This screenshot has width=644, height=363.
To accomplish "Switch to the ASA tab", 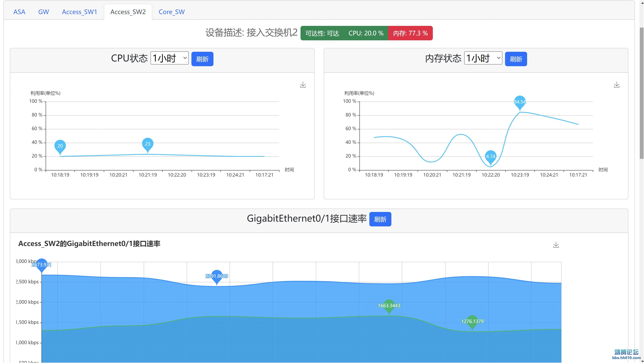I will 19,12.
